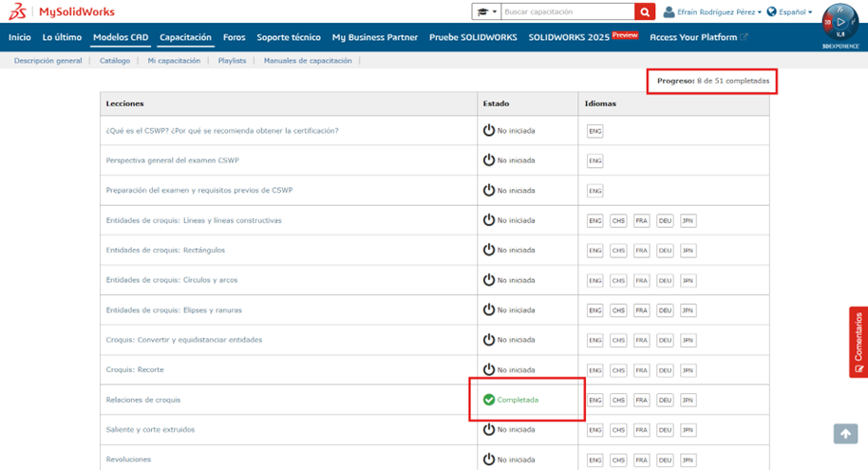
Task: Open the 3DEXPERIENCE compass icon
Action: (x=840, y=23)
